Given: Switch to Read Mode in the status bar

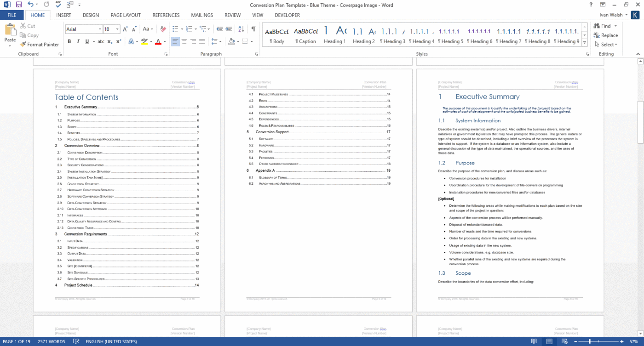Looking at the screenshot, I should tap(534, 341).
